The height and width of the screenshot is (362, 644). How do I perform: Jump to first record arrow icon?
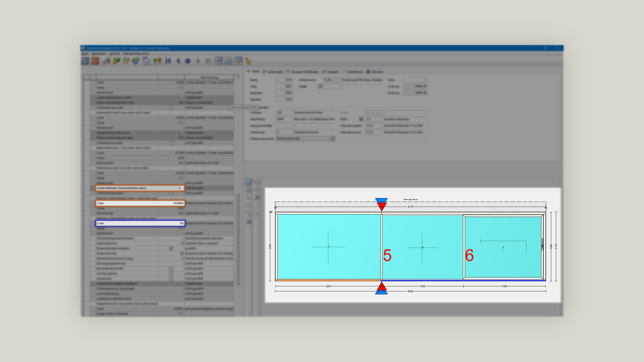click(x=168, y=61)
